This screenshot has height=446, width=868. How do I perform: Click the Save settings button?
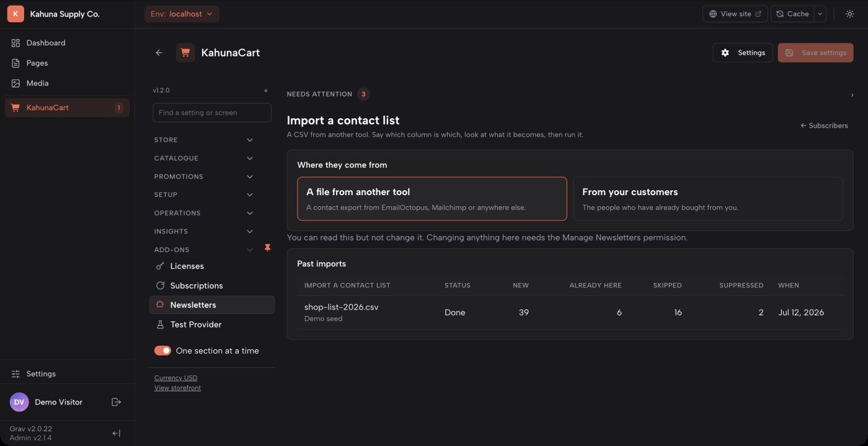[x=816, y=53]
